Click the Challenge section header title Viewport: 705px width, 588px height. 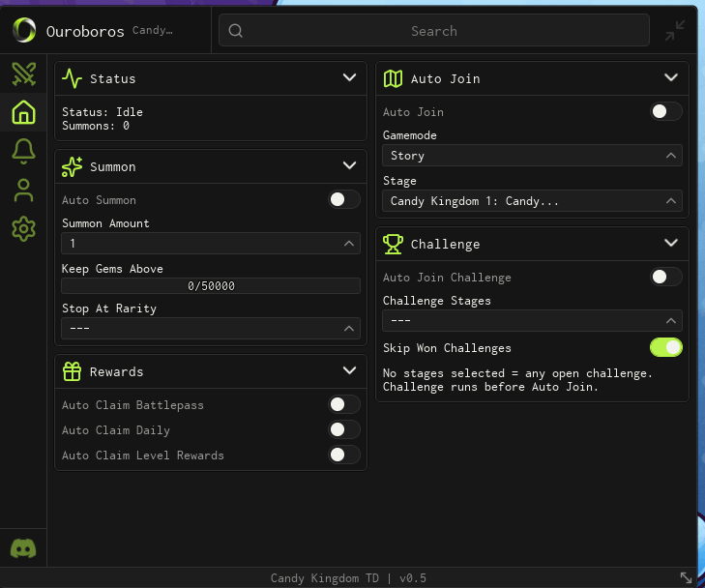pos(446,245)
